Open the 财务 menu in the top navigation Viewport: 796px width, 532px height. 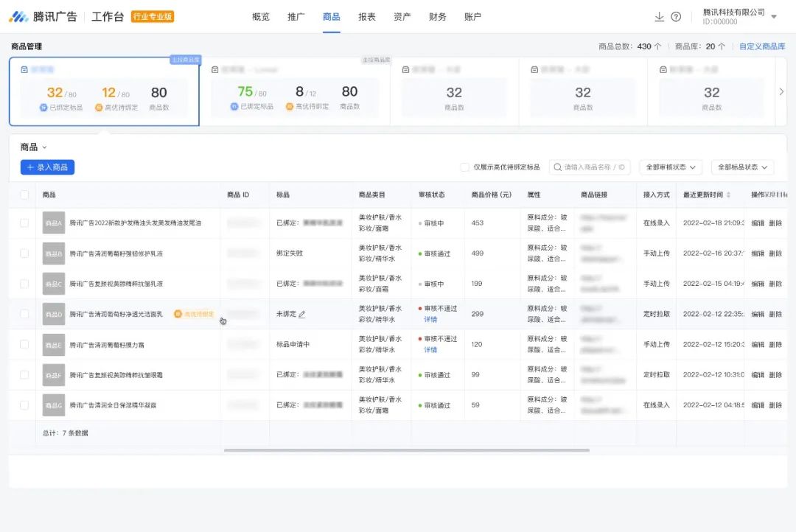[x=437, y=15]
